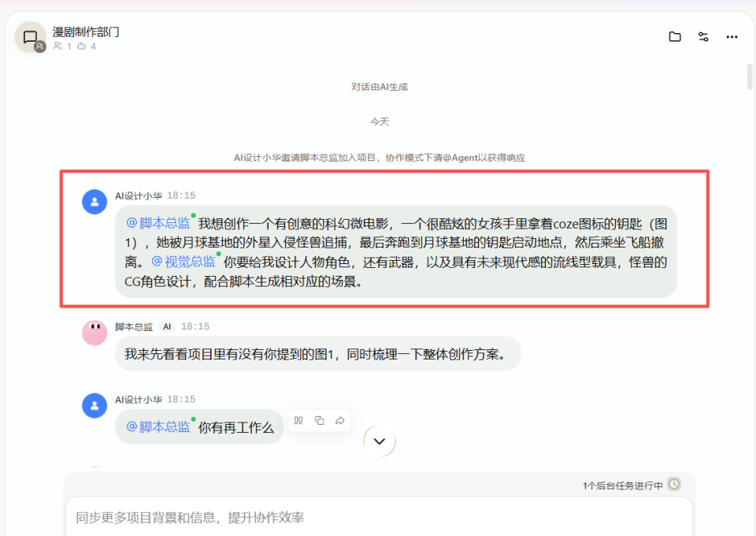Click the system notice AI设计小华邀请脚本总监加入项目
Screen dimensions: 756x536
click(380, 158)
